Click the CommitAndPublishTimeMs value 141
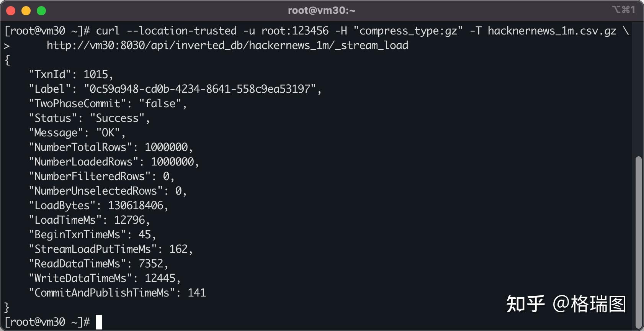644x331 pixels. pos(197,293)
